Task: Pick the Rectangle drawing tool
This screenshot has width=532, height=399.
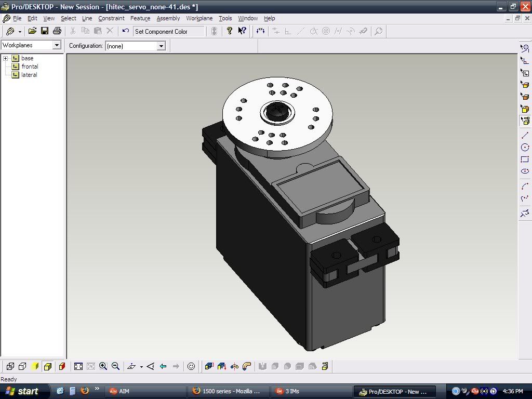Action: (x=525, y=159)
